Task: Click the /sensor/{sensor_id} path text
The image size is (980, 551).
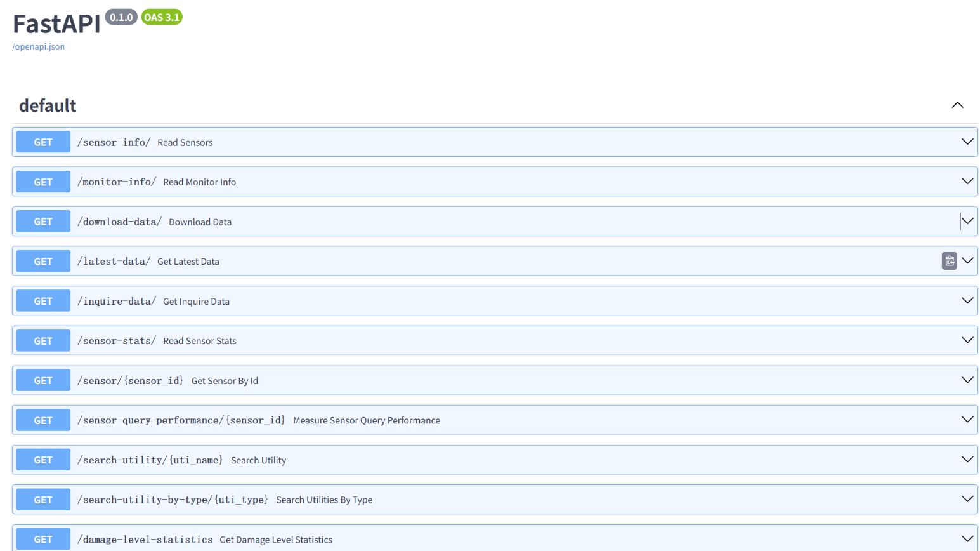Action: [x=131, y=380]
